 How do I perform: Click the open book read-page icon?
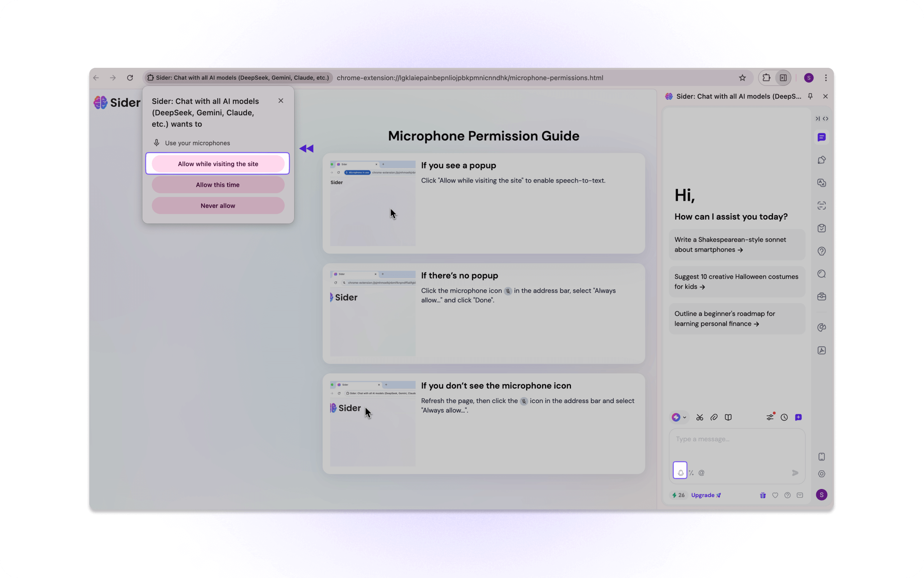coord(728,417)
